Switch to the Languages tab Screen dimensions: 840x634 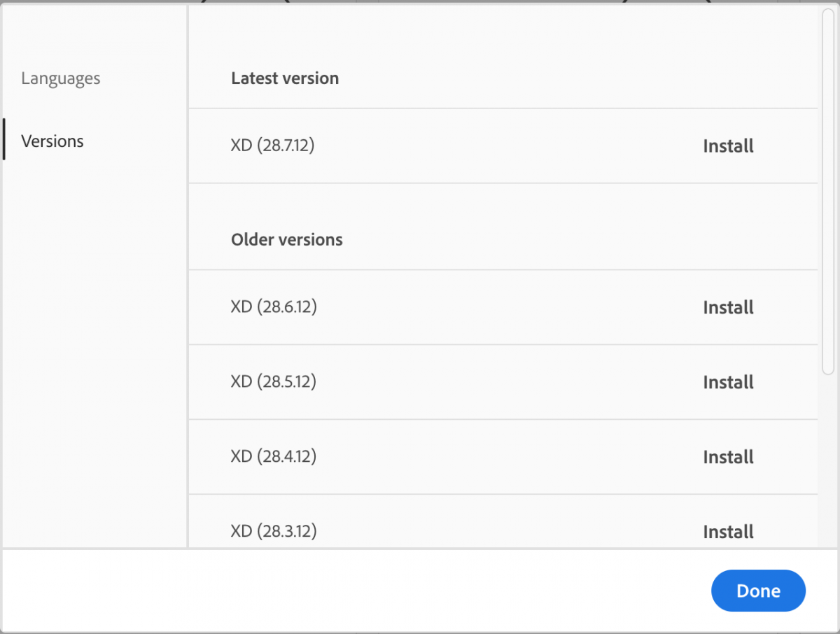pos(61,78)
